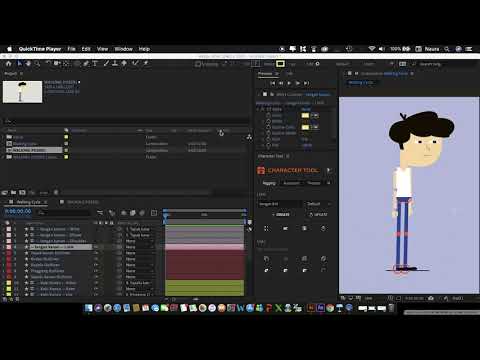Open Spotlight search in the menu bar

(x=447, y=49)
